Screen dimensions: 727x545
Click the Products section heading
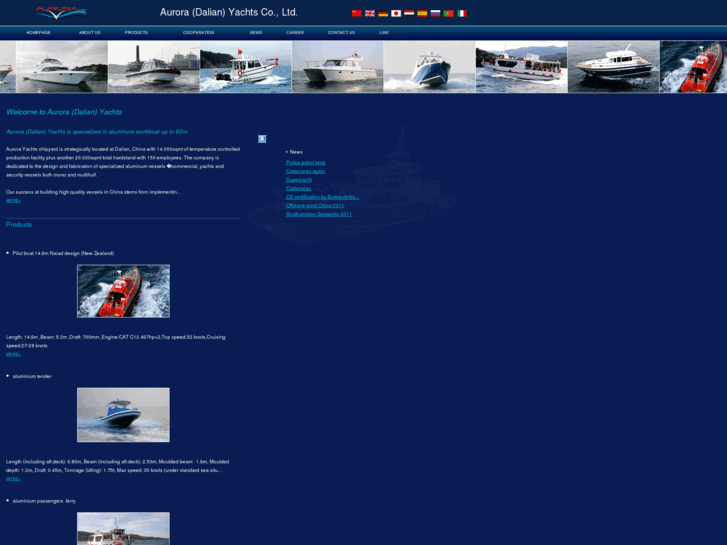[19, 224]
